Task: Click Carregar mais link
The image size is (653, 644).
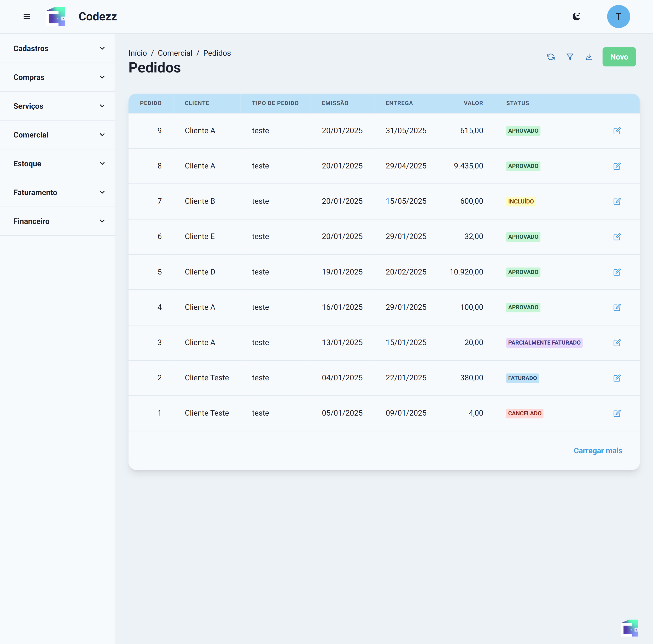Action: pyautogui.click(x=598, y=451)
